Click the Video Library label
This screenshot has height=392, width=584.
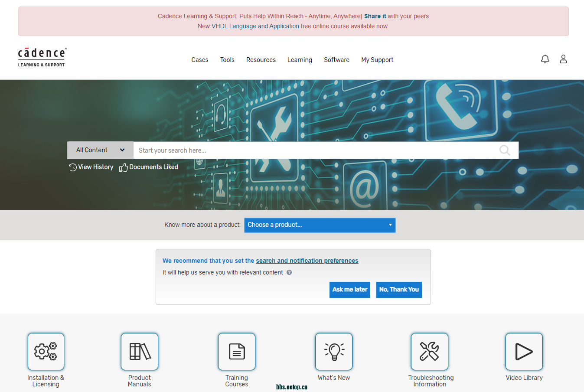[524, 378]
